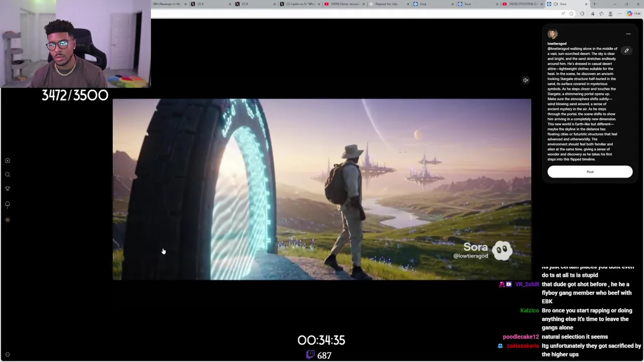Open the lowtiersgod username in prompt panel

pos(557,44)
